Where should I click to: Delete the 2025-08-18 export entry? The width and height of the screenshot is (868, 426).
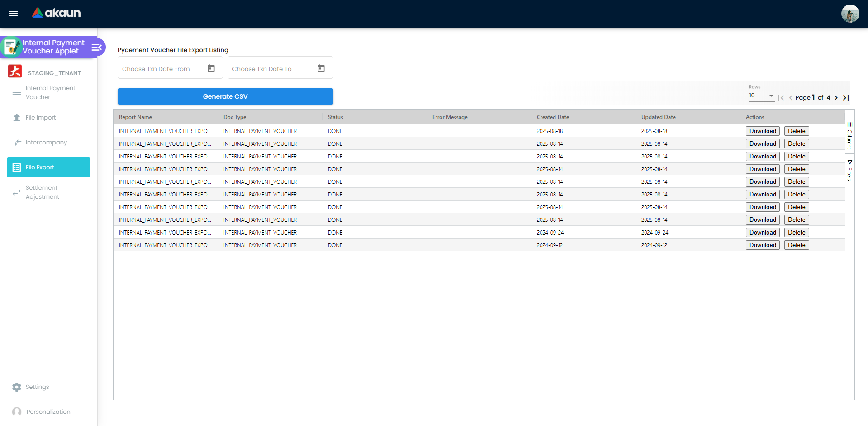(x=796, y=131)
